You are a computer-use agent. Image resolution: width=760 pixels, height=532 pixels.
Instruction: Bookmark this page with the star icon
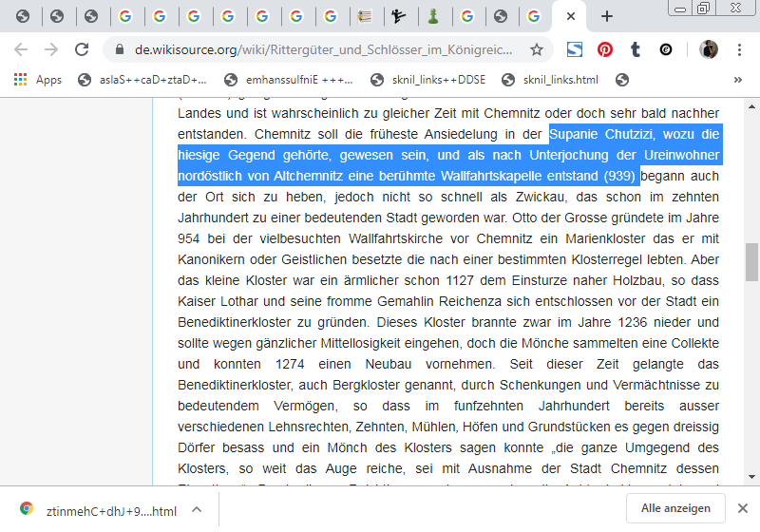point(536,49)
